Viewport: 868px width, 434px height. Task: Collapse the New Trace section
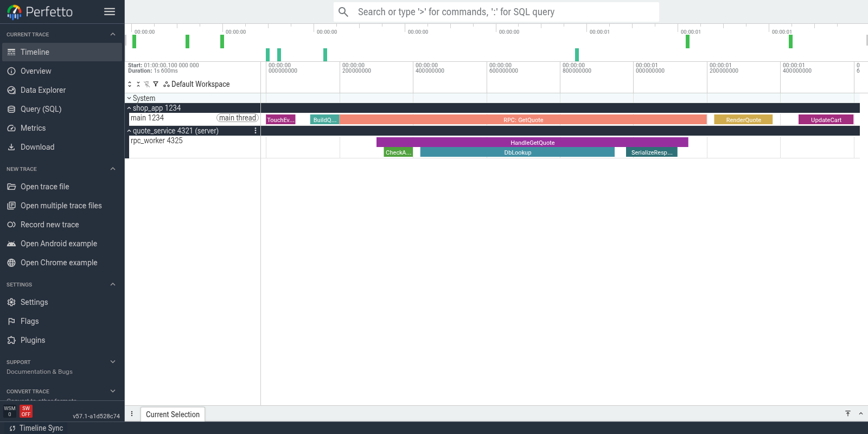113,169
